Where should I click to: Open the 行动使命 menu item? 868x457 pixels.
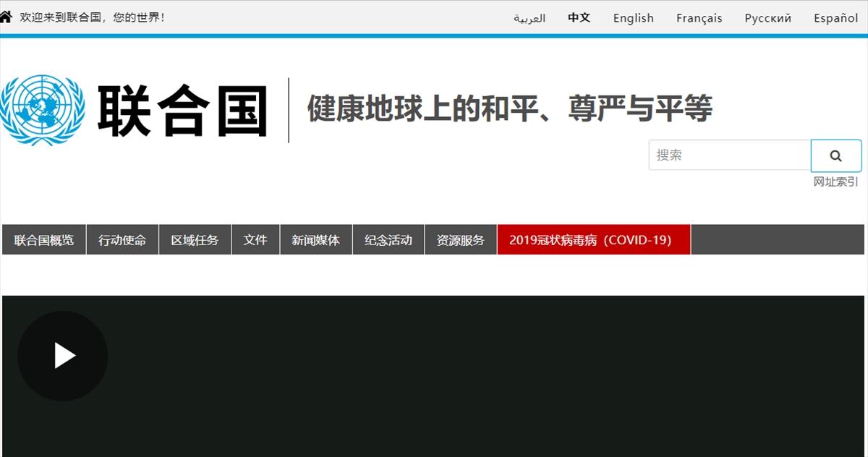point(122,240)
